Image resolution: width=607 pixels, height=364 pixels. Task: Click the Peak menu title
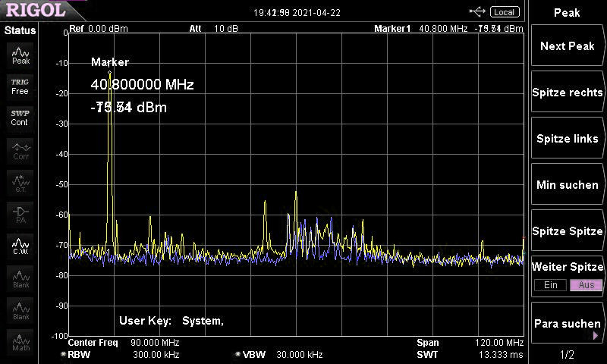(x=567, y=13)
